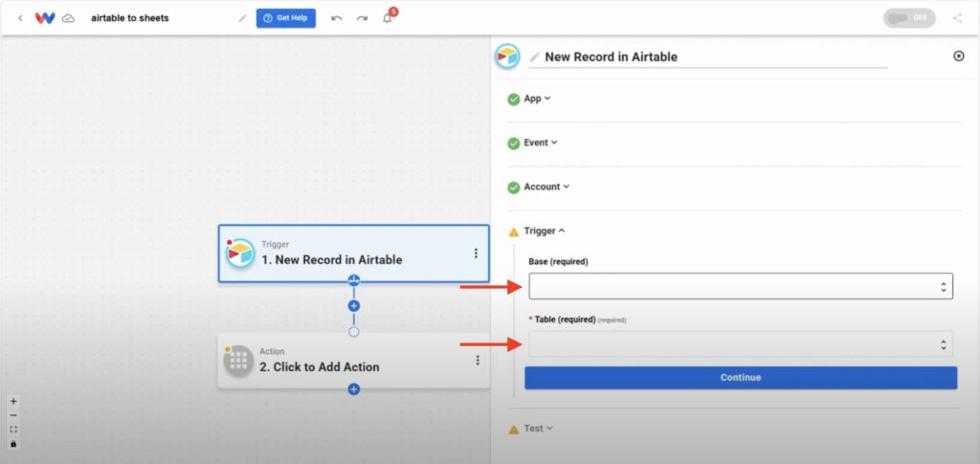The height and width of the screenshot is (464, 980).
Task: Click the 'airtable to sheets' workflow name
Action: point(130,18)
